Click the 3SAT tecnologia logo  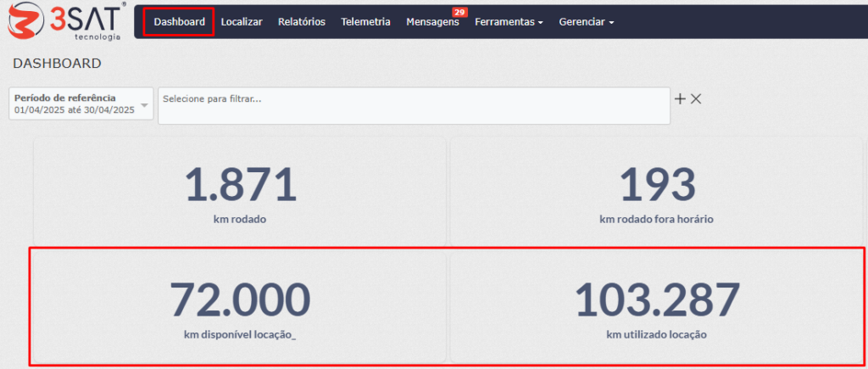[65, 21]
